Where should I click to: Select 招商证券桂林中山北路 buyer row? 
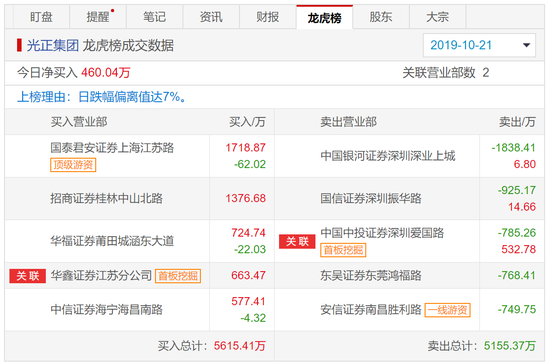(140, 199)
